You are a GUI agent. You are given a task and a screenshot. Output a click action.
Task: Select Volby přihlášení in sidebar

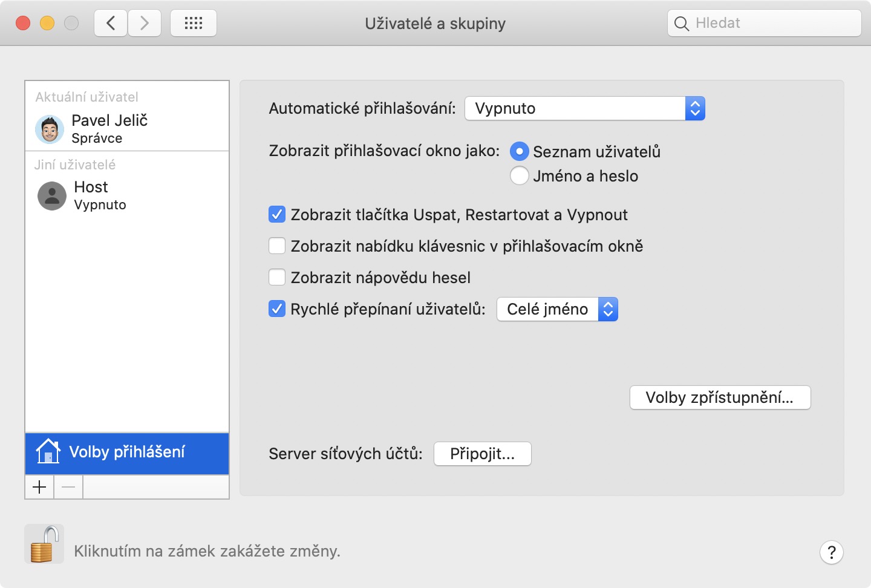pos(127,452)
